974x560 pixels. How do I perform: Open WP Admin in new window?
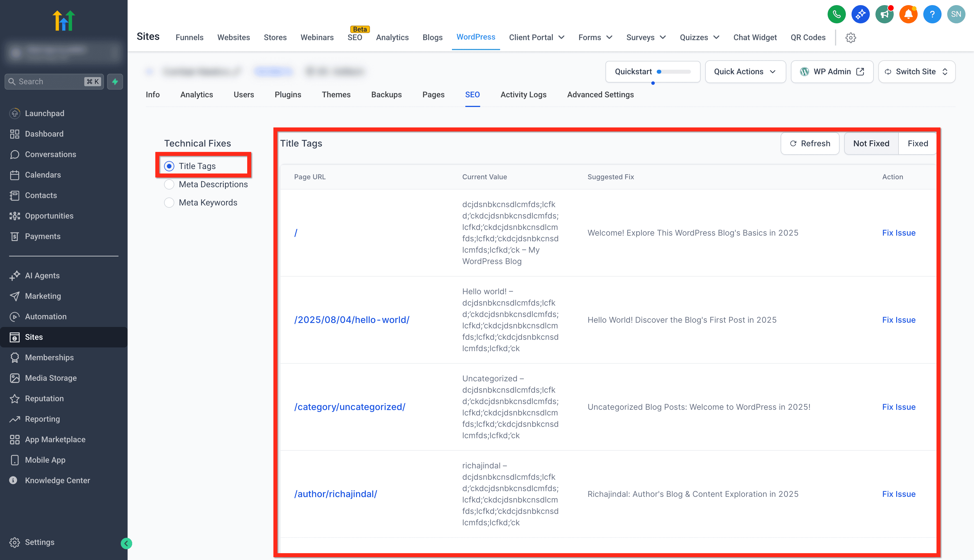[832, 71]
